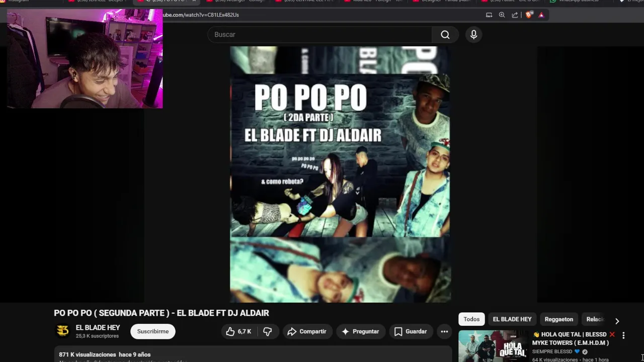Image resolution: width=644 pixels, height=362 pixels.
Task: Open HOLA QUE TAL video thumbnail
Action: point(493,346)
